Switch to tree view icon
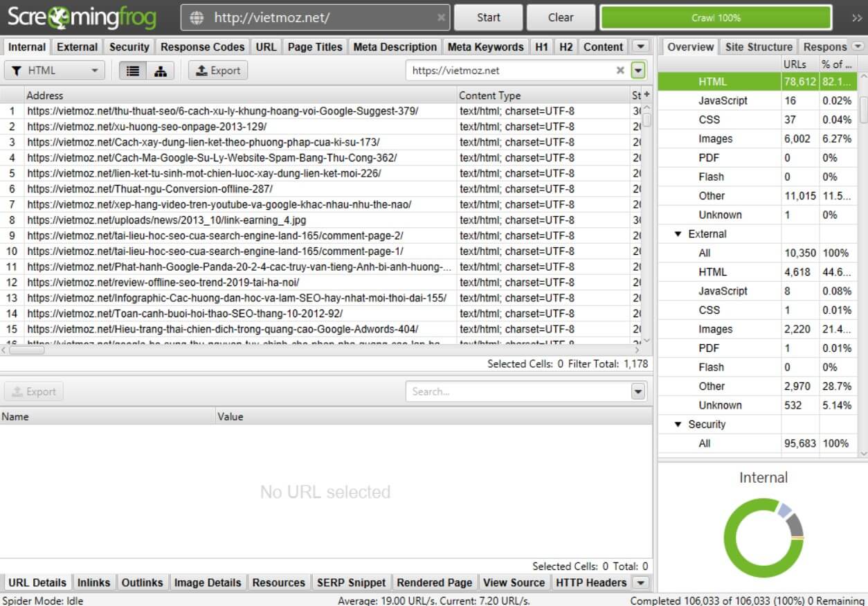868x606 pixels. (x=160, y=71)
